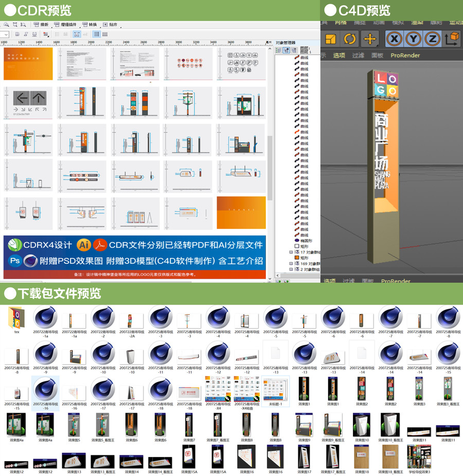
Task: Click the scroll-up arrow of the CorelDRAW canvas
Action: (x=270, y=48)
